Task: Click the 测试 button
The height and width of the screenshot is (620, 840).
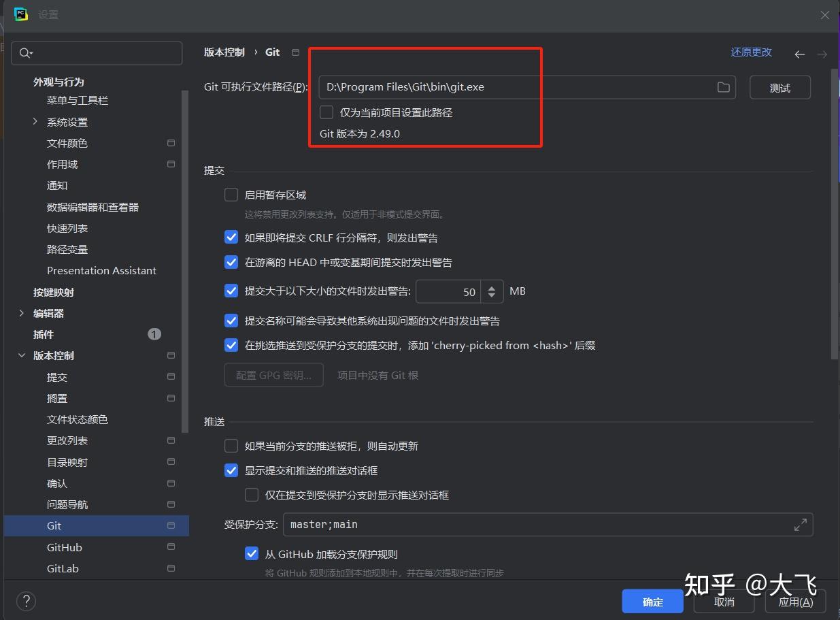Action: [779, 86]
